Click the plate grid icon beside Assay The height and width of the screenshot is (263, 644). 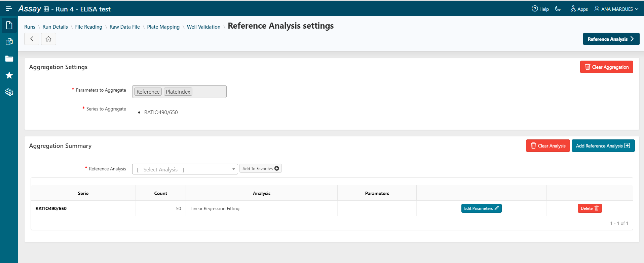(x=46, y=9)
